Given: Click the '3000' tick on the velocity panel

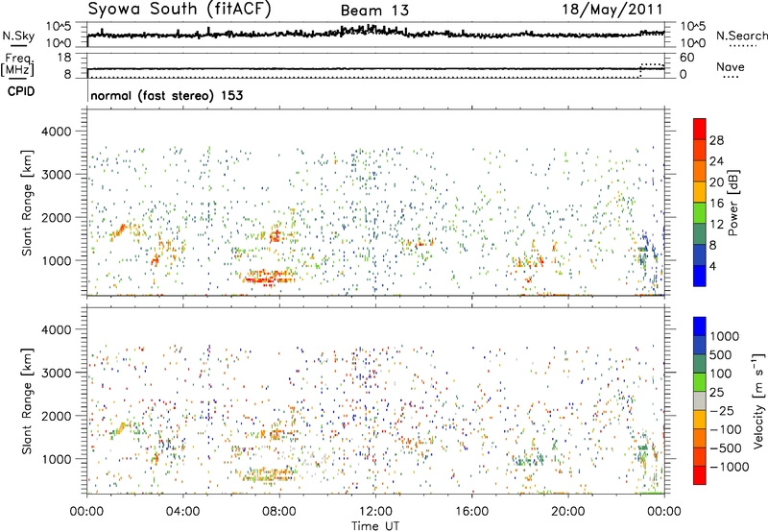Looking at the screenshot, I should point(56,373).
